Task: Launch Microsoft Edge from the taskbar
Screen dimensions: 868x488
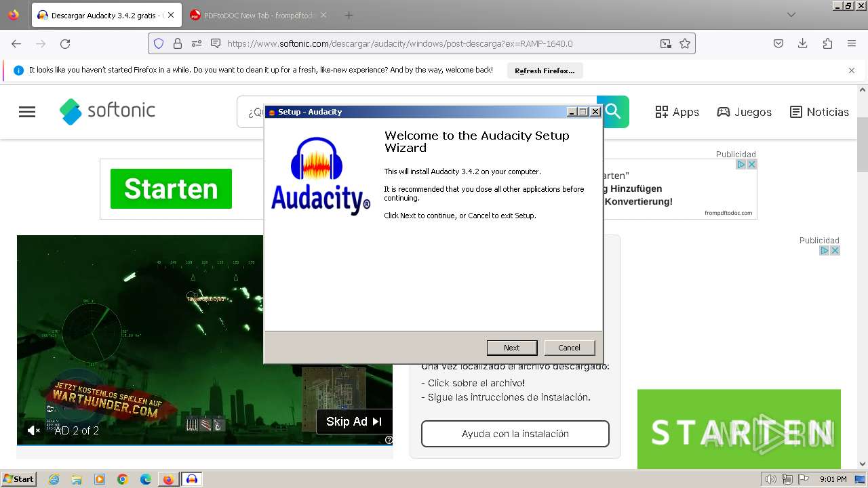Action: pos(146,479)
